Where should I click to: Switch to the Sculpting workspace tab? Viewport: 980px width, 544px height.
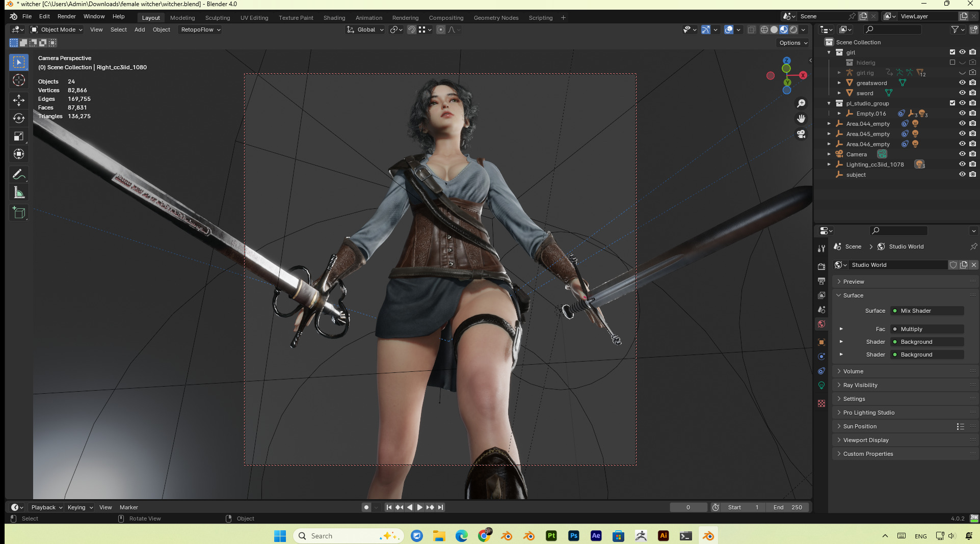pos(218,18)
